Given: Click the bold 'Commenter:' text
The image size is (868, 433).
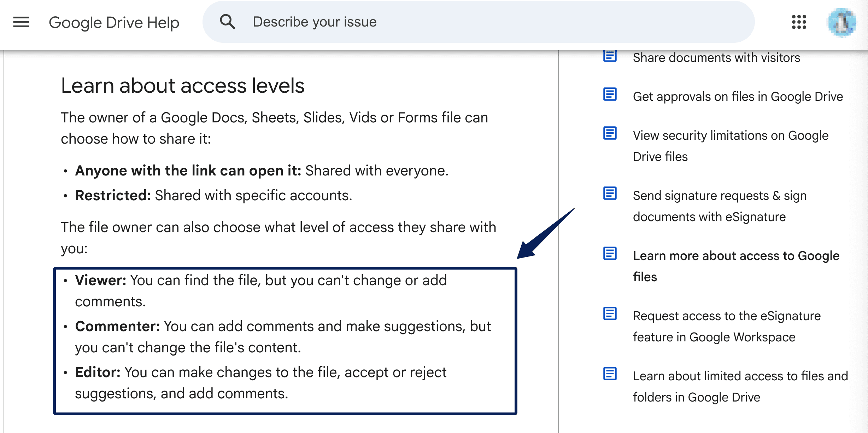Looking at the screenshot, I should 118,326.
